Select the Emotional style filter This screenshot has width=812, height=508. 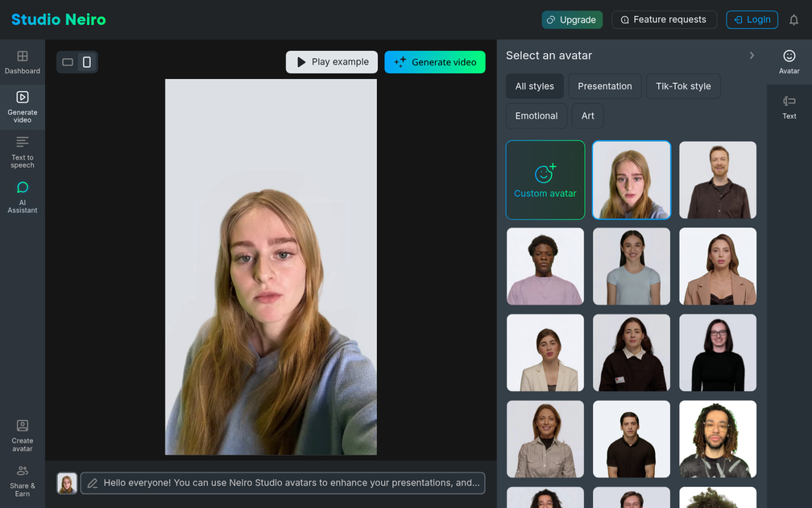[536, 116]
